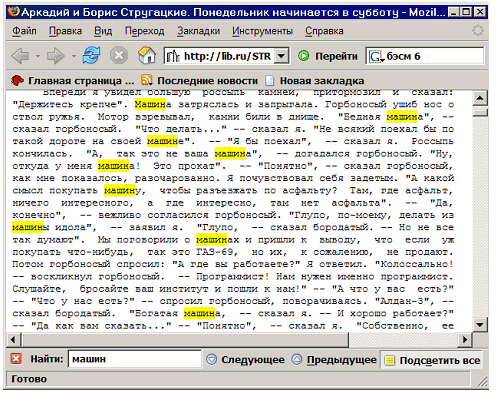The width and height of the screenshot is (496, 396).
Task: Open the Переход menu
Action: 144,31
